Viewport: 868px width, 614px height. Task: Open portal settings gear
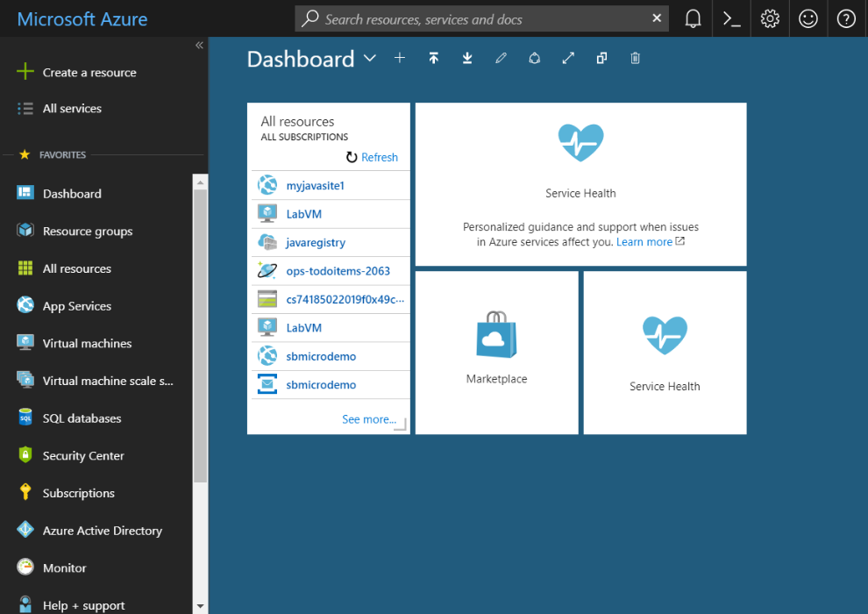(770, 18)
